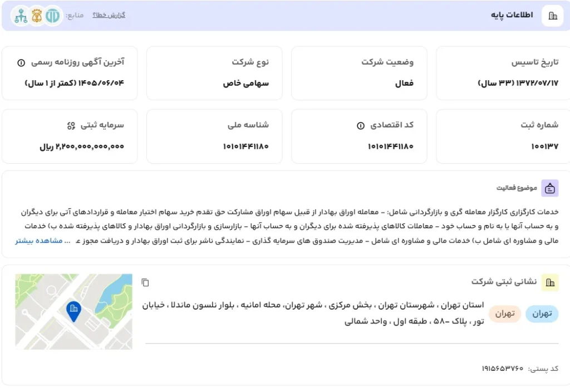Click the registration number ۱۰۰۱۳۷
570x392 pixels.
(x=544, y=146)
